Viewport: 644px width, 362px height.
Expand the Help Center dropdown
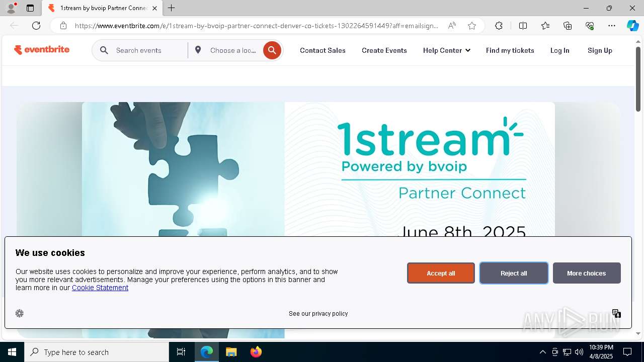pyautogui.click(x=446, y=50)
